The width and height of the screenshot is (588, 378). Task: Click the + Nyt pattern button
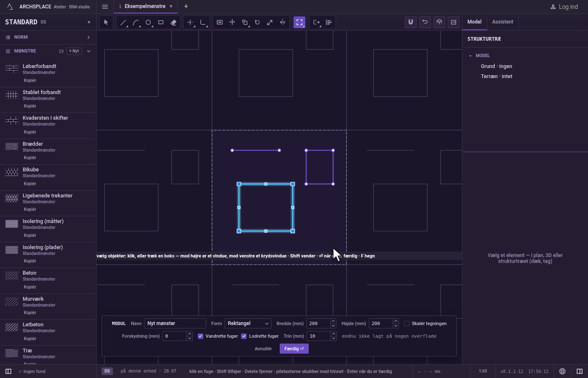pos(74,51)
